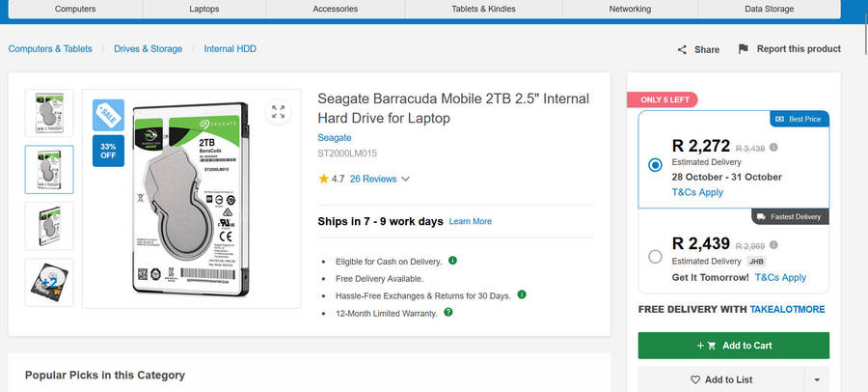
Task: Select the R 2,439 Fastest Delivery option
Action: [656, 256]
